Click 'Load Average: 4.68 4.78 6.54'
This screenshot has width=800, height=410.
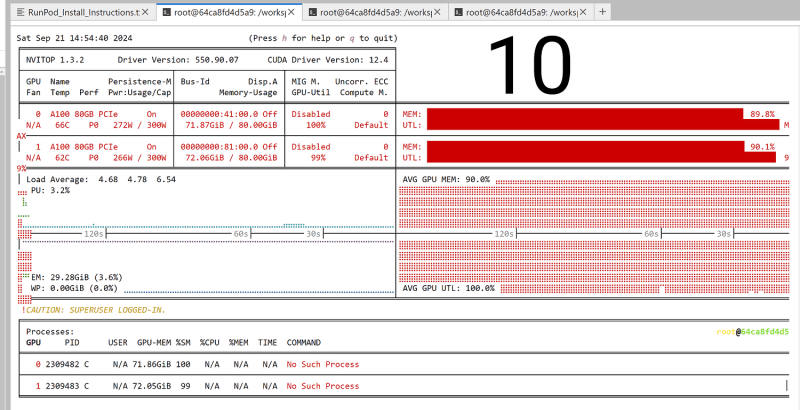pyautogui.click(x=101, y=180)
